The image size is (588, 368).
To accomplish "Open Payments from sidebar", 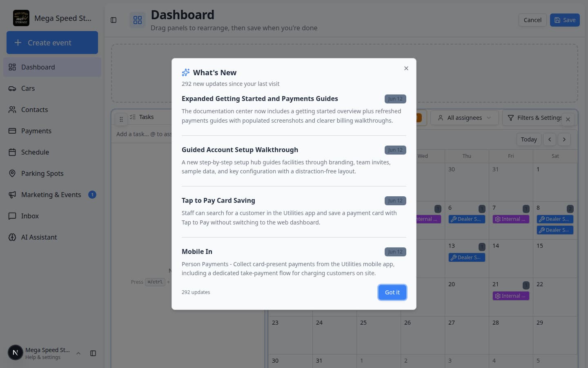I will click(x=52, y=131).
